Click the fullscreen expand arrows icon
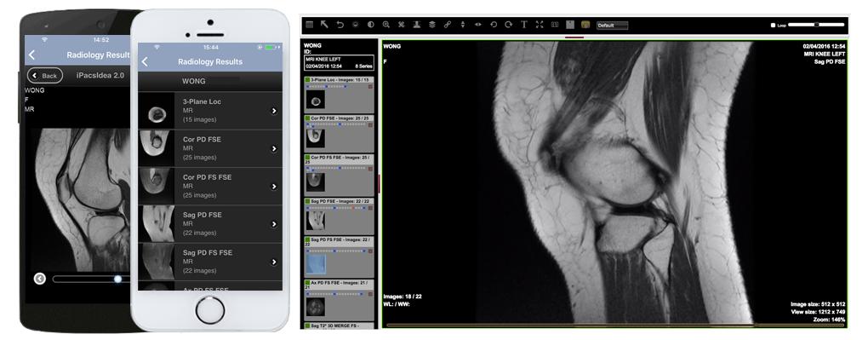 coord(540,25)
